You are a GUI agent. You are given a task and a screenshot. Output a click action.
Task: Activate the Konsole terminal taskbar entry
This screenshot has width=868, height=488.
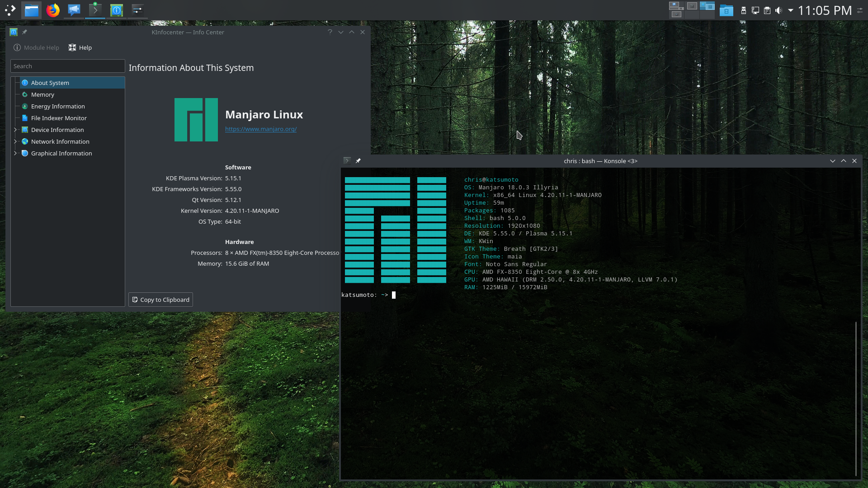[95, 10]
